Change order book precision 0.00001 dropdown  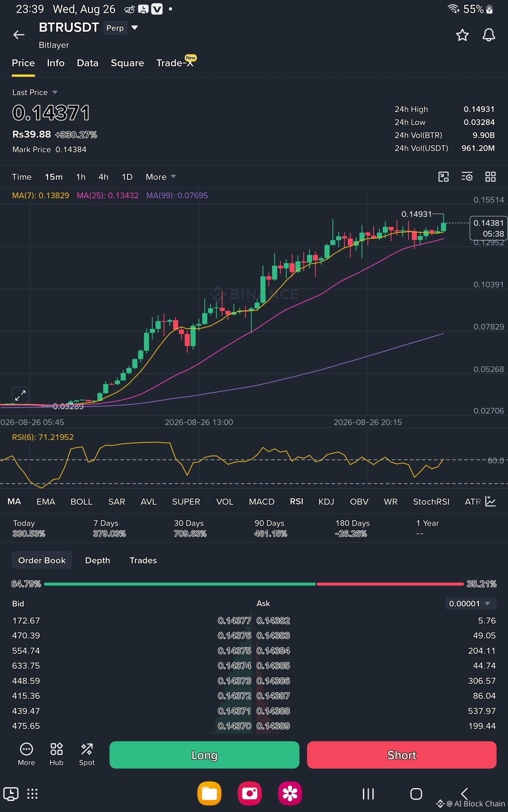point(471,604)
